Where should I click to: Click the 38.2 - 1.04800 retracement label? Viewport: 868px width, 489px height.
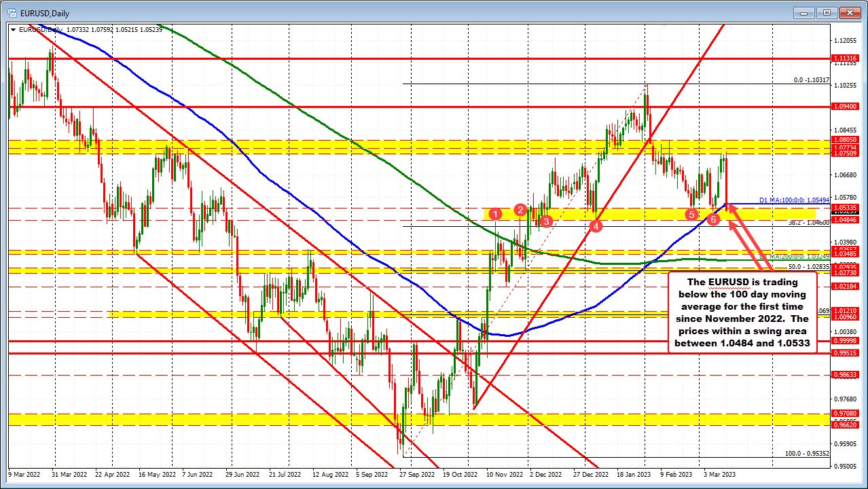[808, 222]
